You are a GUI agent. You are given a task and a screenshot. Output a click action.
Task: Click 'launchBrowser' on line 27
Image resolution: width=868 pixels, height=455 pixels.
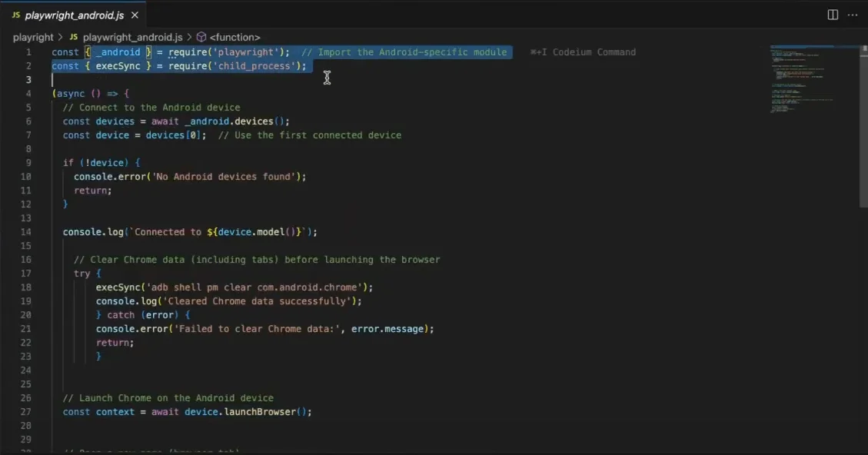(x=260, y=412)
